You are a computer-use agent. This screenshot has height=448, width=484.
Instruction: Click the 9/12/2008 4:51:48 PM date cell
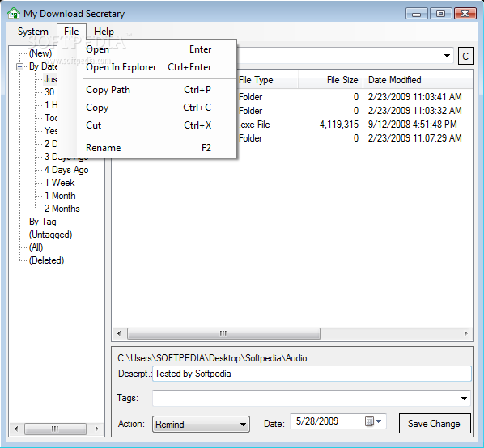pos(413,125)
